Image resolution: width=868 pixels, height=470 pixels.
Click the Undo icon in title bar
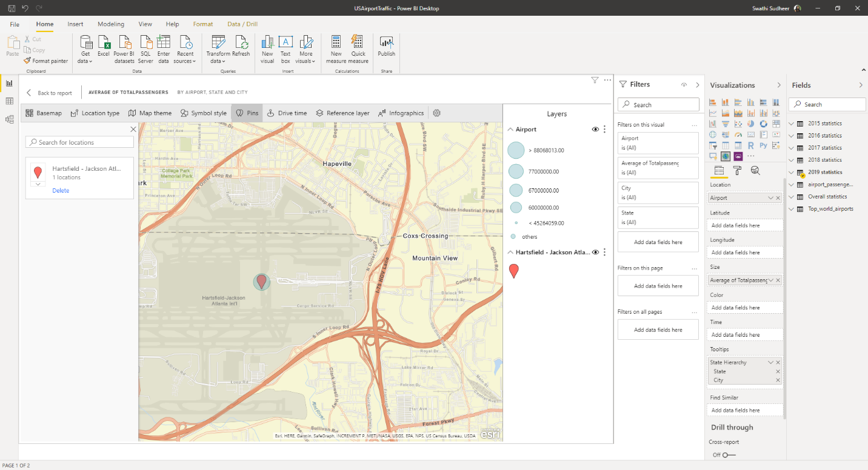(x=25, y=8)
